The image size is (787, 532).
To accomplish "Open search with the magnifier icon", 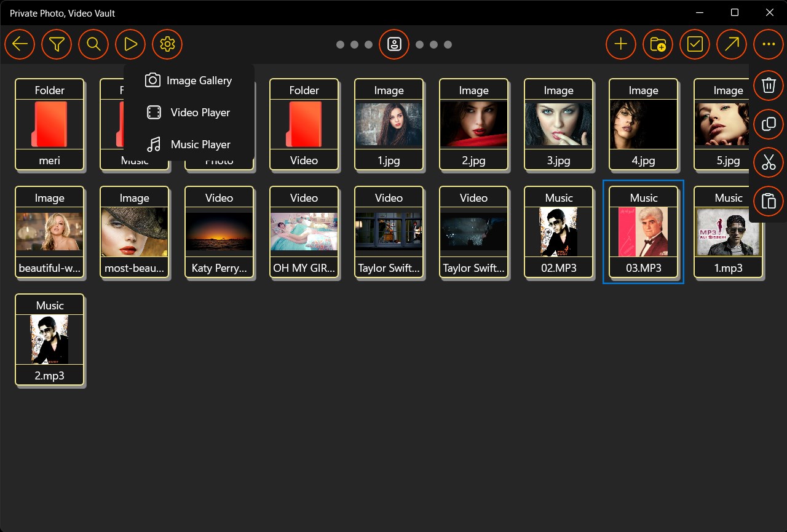I will [x=93, y=44].
